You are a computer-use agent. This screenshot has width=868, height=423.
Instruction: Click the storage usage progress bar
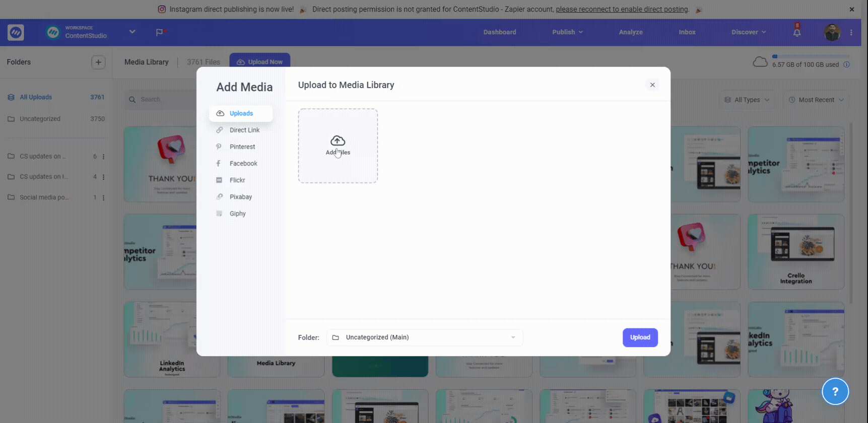pyautogui.click(x=811, y=56)
